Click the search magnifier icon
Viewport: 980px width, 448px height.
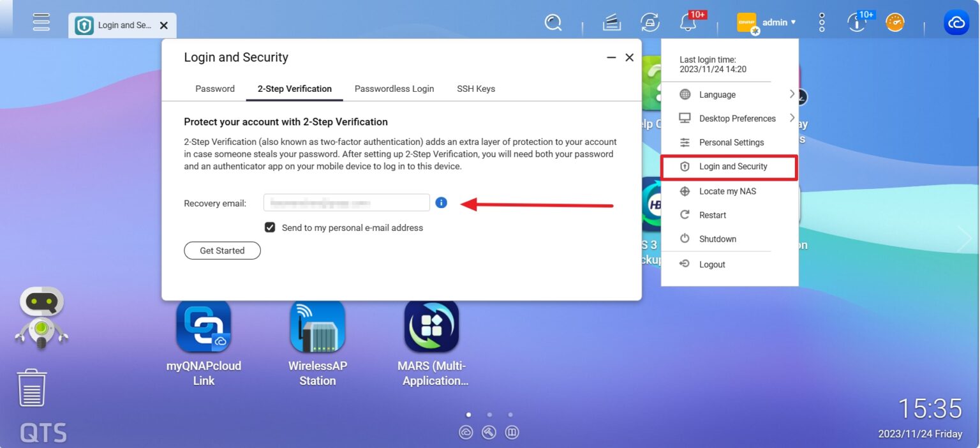(553, 23)
